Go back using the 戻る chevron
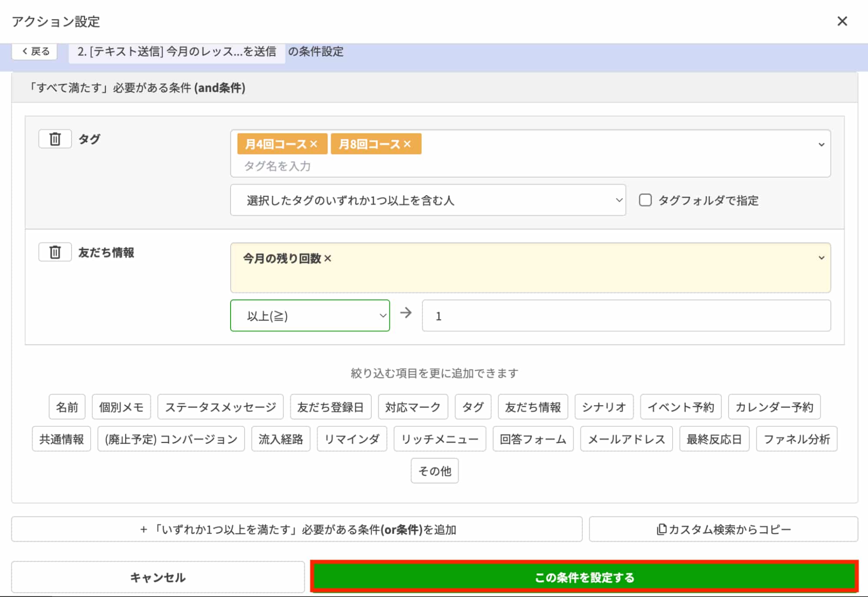The image size is (868, 597). click(x=34, y=51)
